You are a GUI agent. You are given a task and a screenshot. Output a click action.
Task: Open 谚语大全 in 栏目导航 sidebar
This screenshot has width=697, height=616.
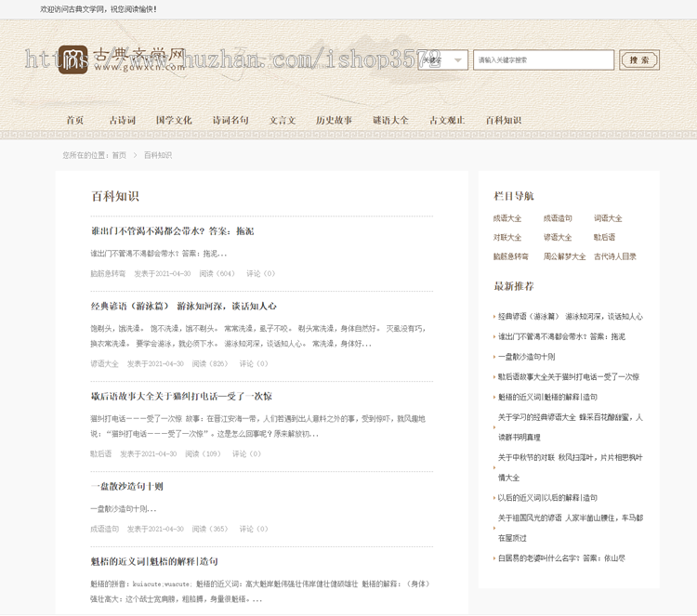click(558, 237)
